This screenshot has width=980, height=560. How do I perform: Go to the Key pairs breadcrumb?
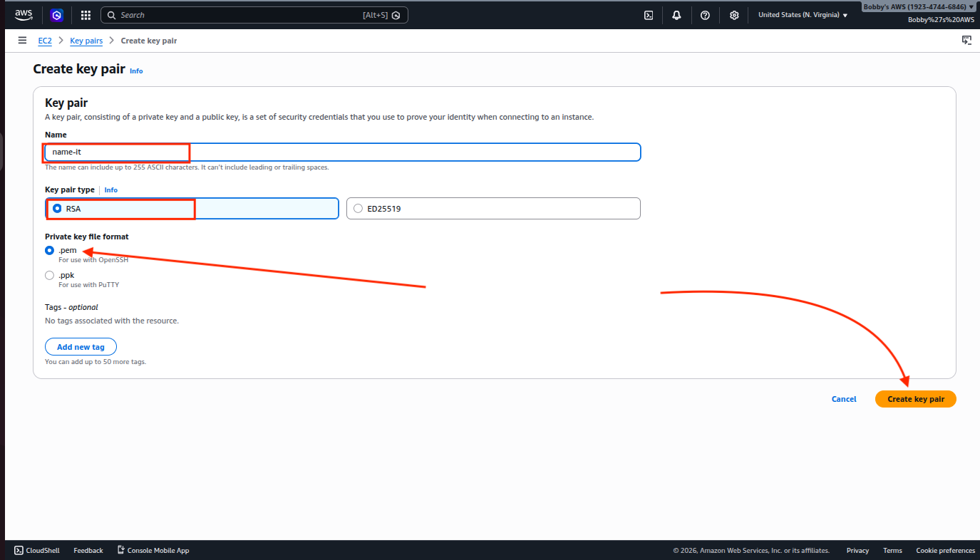(86, 41)
